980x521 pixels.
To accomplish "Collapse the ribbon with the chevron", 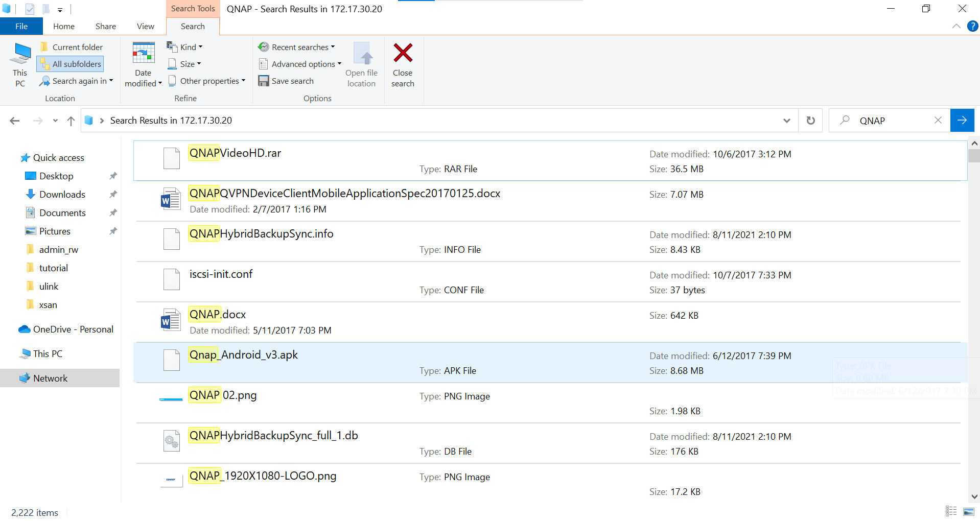I will click(x=956, y=26).
